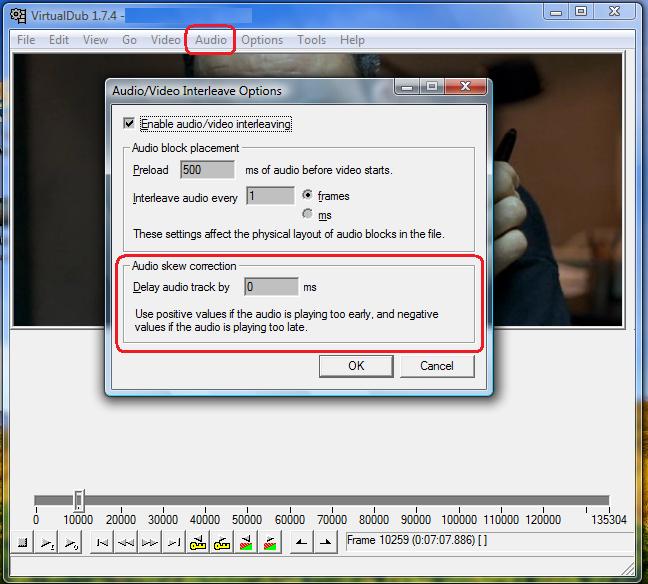Screen dimensions: 648x584
Task: Play the input video preview
Action: 46,543
